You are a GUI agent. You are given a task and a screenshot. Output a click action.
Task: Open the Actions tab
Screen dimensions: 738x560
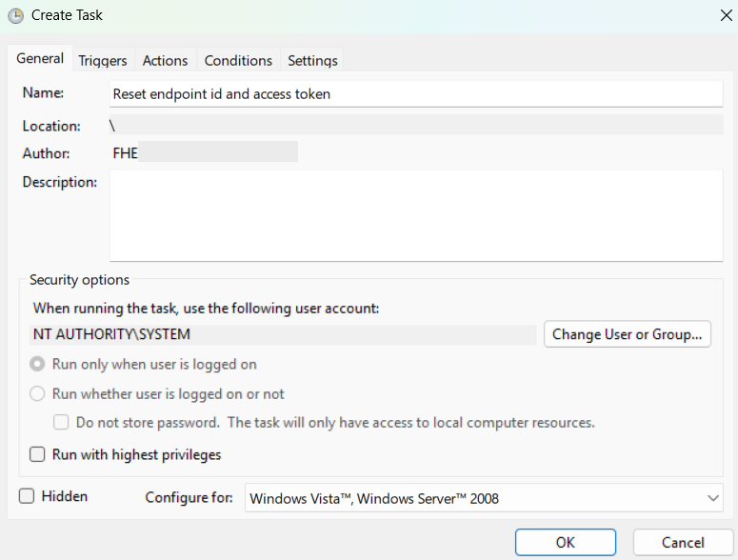coord(165,60)
